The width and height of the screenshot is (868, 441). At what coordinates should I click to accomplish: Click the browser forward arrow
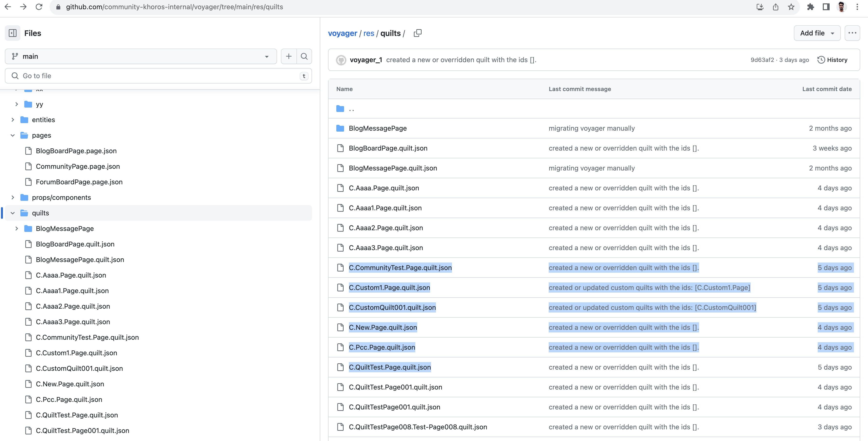point(23,7)
